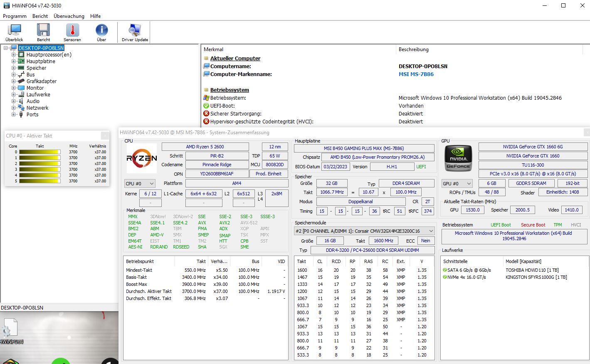Select the Audio tree item
Image resolution: width=590 pixels, height=364 pixels.
pyautogui.click(x=33, y=101)
